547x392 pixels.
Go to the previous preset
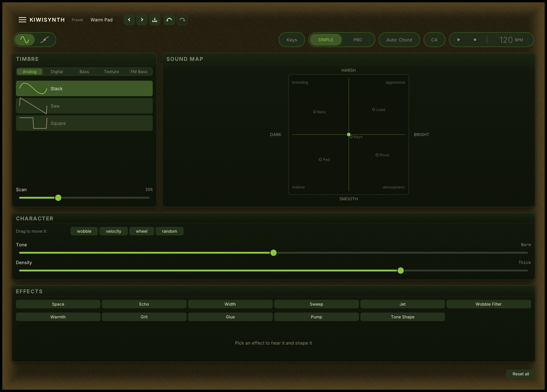tap(129, 20)
